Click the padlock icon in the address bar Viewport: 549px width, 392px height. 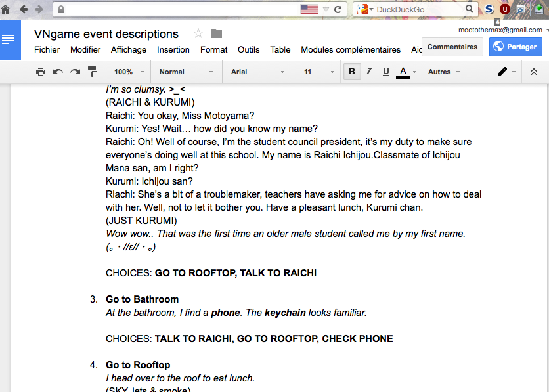point(61,9)
